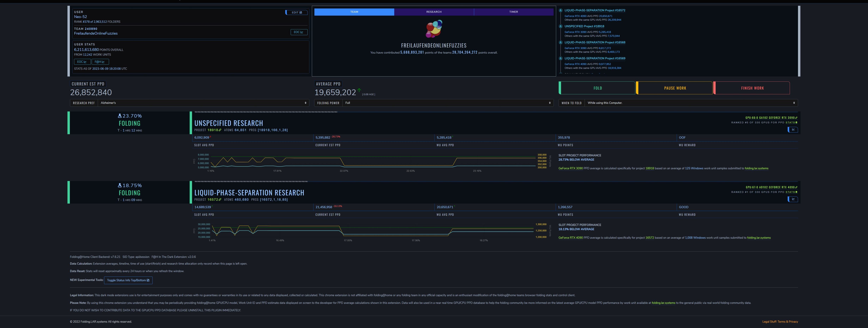Open STATS link for RTX 4090 slot
Image resolution: width=868 pixels, height=328 pixels.
pyautogui.click(x=791, y=192)
